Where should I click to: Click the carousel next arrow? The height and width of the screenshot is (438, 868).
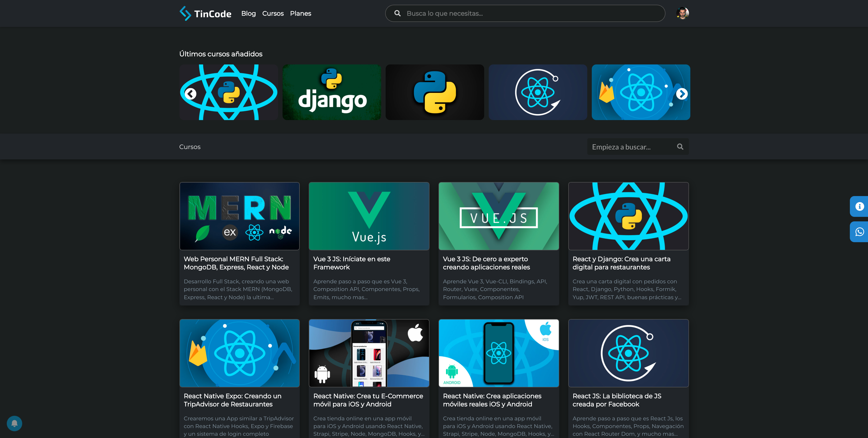[682, 94]
